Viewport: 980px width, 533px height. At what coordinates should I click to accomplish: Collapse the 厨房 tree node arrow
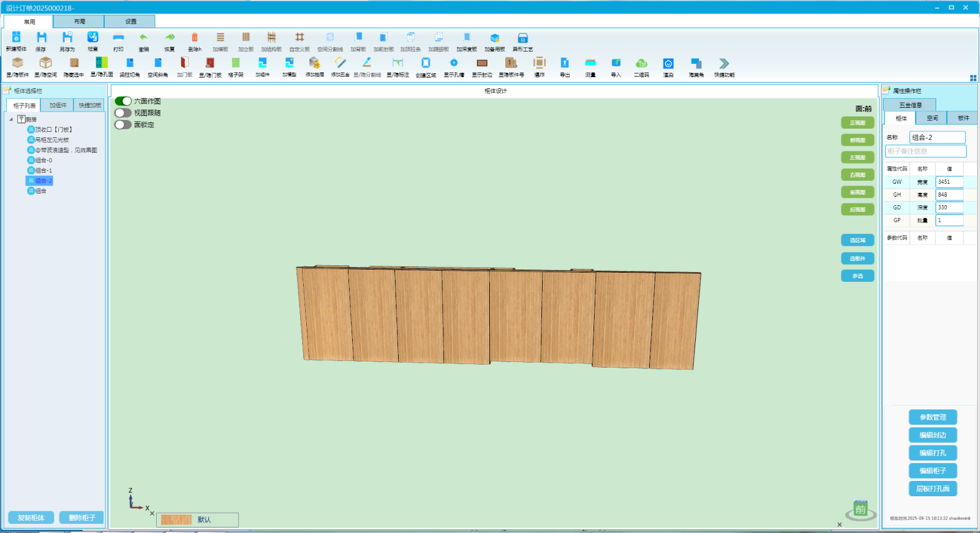click(11, 119)
